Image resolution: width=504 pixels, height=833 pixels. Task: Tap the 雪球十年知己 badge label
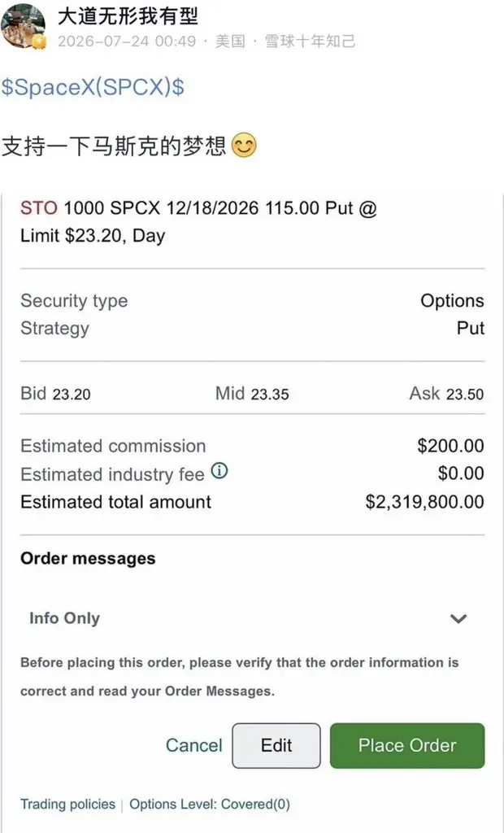(x=311, y=41)
